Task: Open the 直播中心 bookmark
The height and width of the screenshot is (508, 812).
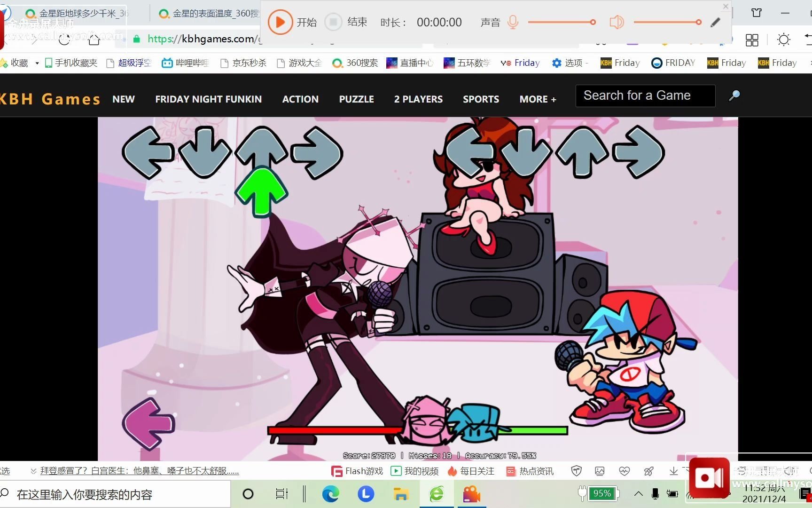Action: pyautogui.click(x=410, y=63)
